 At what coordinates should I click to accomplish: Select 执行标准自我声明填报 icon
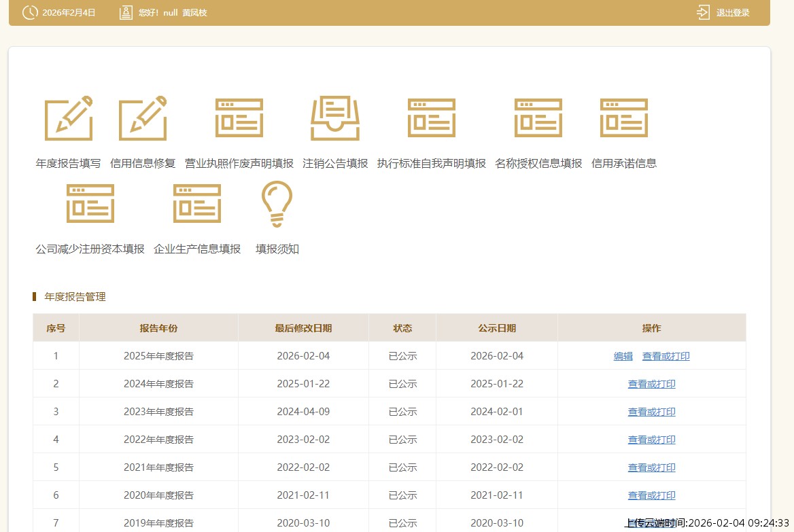click(432, 119)
